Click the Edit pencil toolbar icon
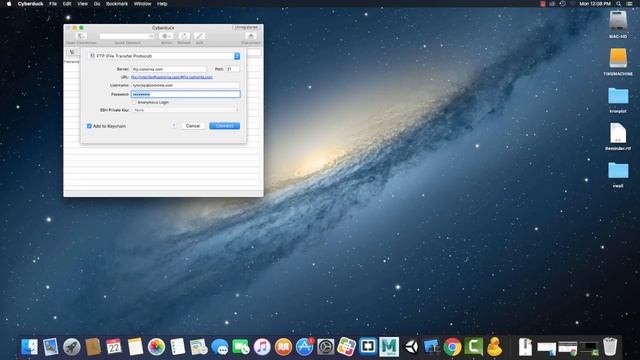640x360 pixels. [199, 36]
